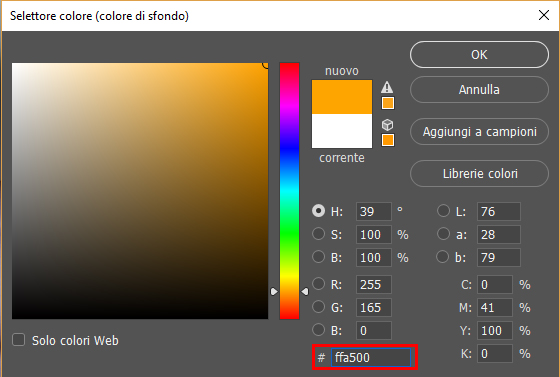Select the S saturation radio button
560x377 pixels.
319,234
